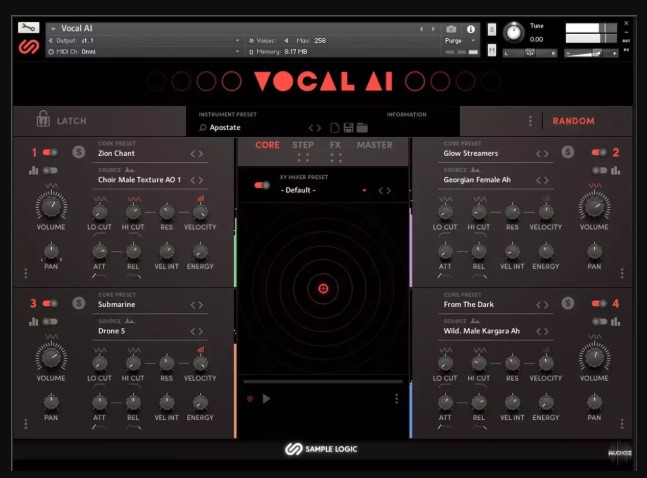Click core 2 bar-graph icon
Screen dimensions: 647x478
click(615, 170)
